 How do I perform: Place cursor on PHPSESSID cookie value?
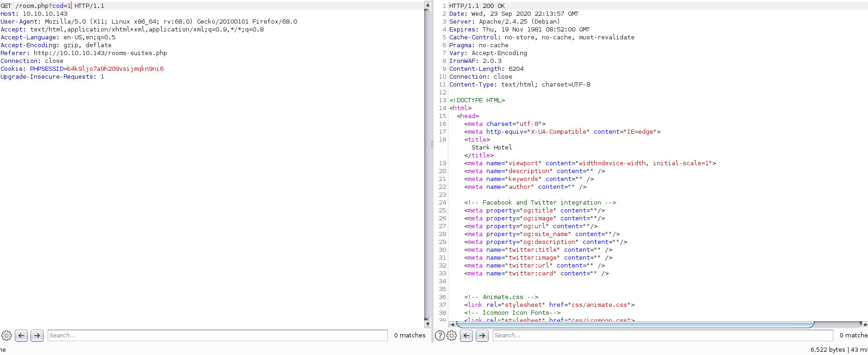(x=115, y=69)
